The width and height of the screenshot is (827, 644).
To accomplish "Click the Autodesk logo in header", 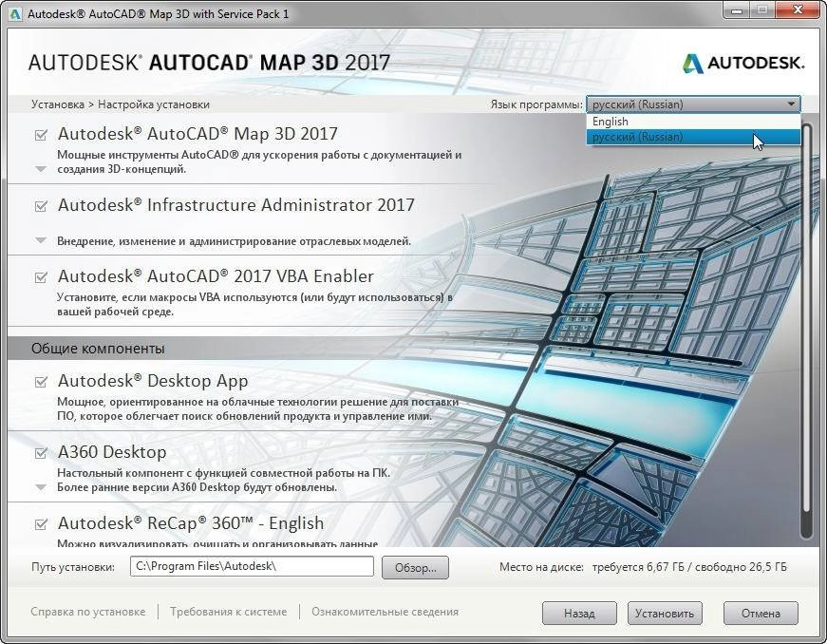I will (x=743, y=64).
